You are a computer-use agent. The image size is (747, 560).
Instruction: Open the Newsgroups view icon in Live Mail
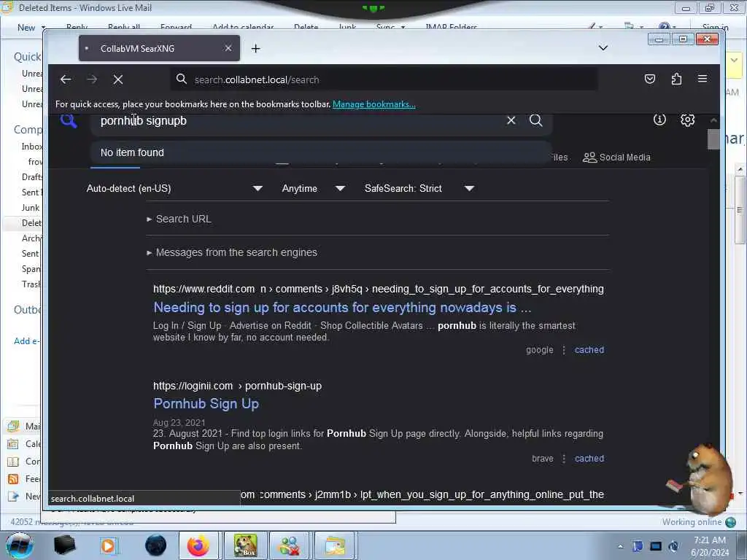(x=13, y=497)
